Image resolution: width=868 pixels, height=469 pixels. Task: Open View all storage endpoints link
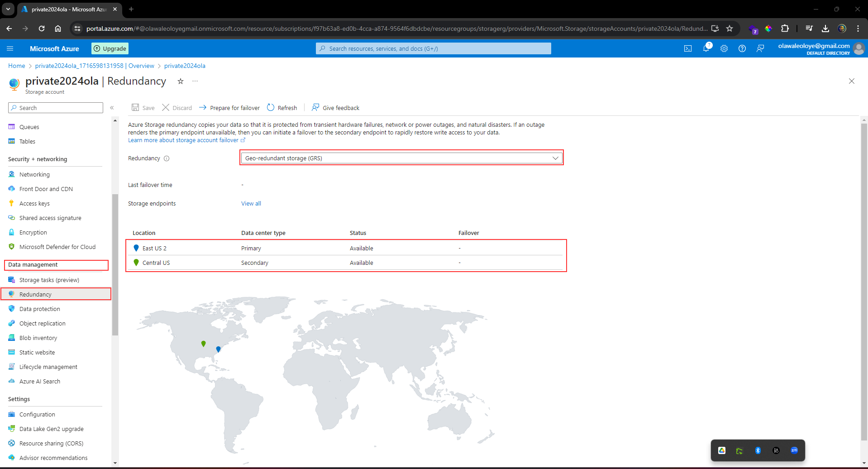click(251, 203)
